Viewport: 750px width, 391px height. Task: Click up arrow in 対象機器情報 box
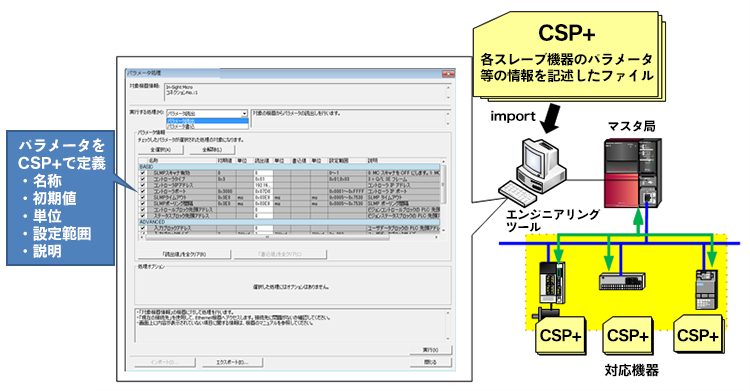[x=448, y=87]
